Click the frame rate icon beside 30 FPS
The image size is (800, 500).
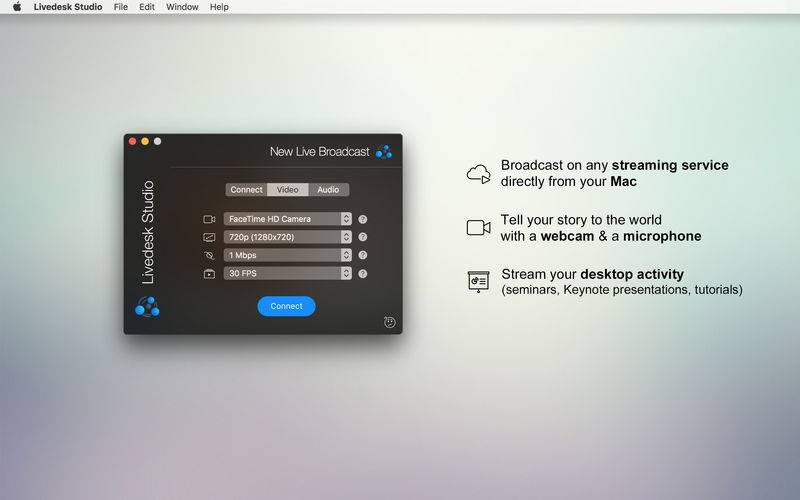pyautogui.click(x=209, y=274)
